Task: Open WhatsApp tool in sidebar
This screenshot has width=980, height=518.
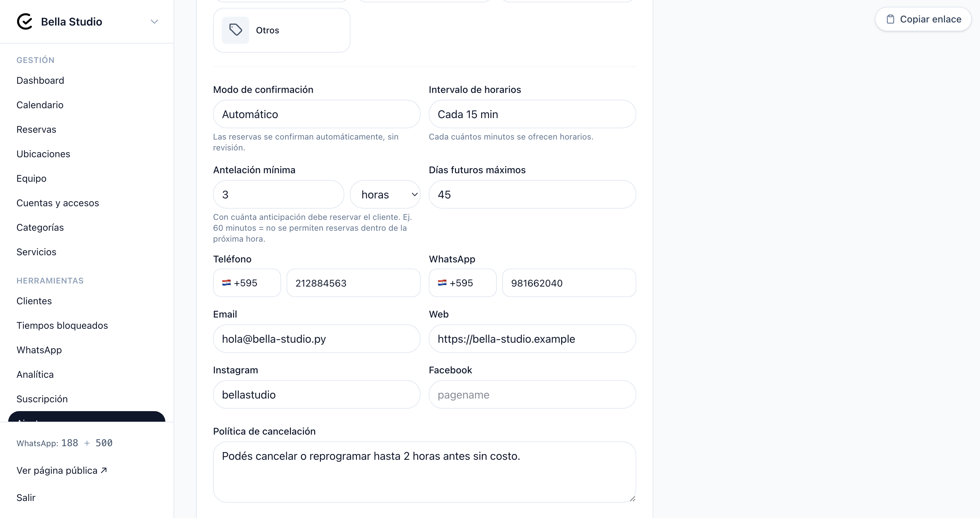Action: pos(39,350)
